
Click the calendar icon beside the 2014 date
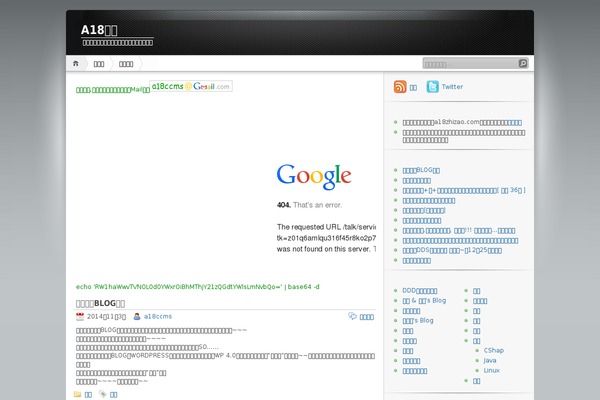point(80,317)
